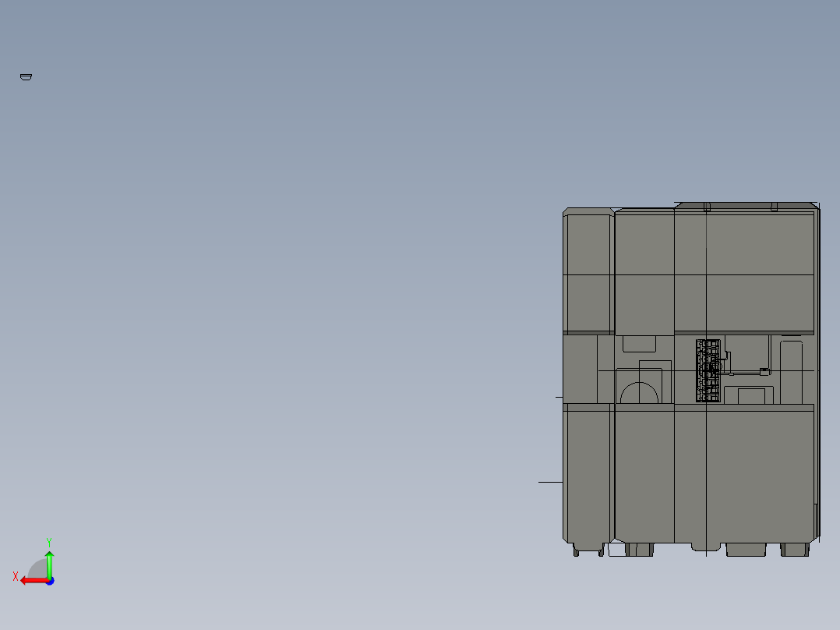The image size is (840, 630).
Task: Click the gray quarter-circle plane of the triad
Action: (x=38, y=569)
